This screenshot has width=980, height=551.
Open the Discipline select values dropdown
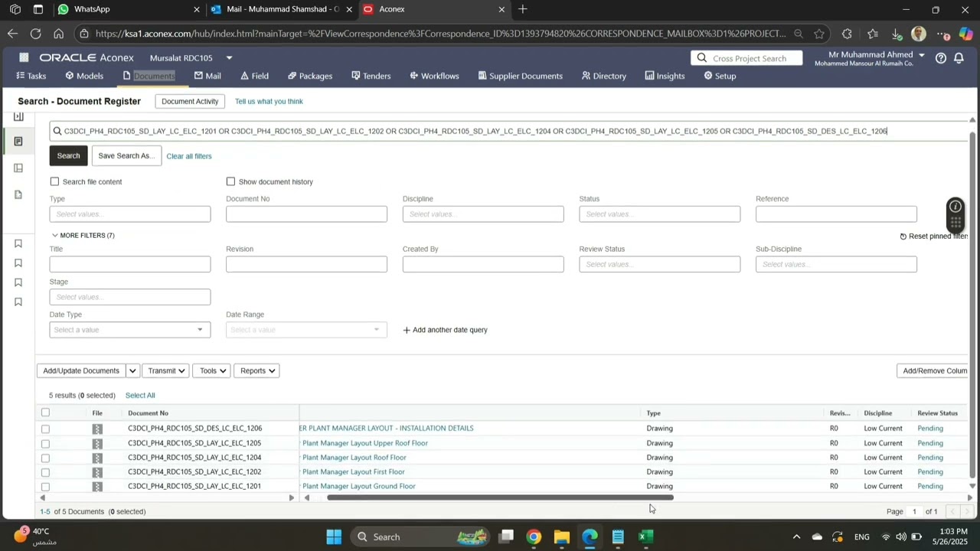click(x=483, y=214)
